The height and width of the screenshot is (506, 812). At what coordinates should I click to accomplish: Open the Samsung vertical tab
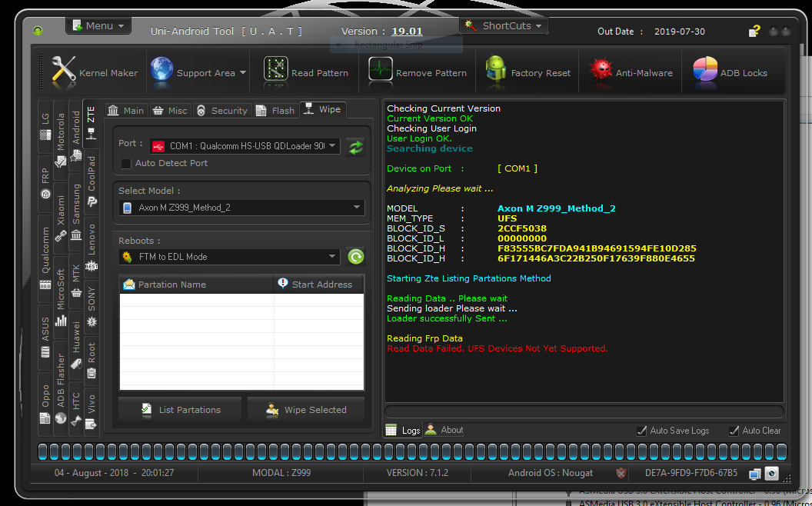pyautogui.click(x=76, y=211)
